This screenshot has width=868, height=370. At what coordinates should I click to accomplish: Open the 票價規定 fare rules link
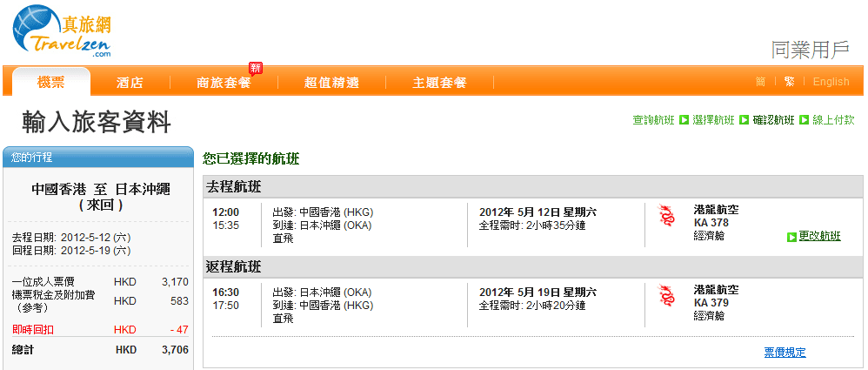785,352
